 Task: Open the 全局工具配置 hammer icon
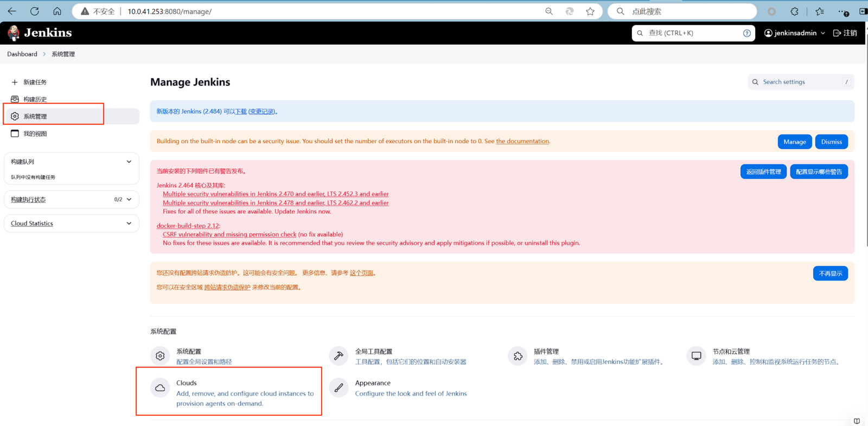coord(339,356)
